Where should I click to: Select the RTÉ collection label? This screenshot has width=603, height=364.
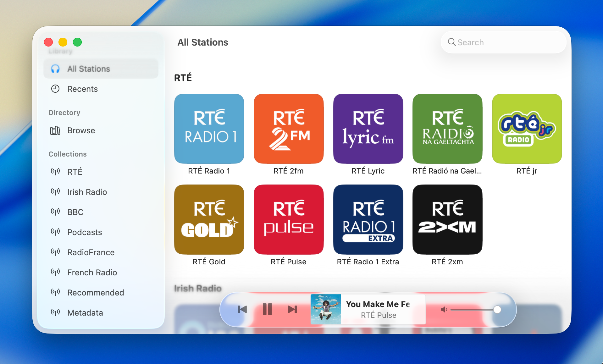click(x=75, y=172)
